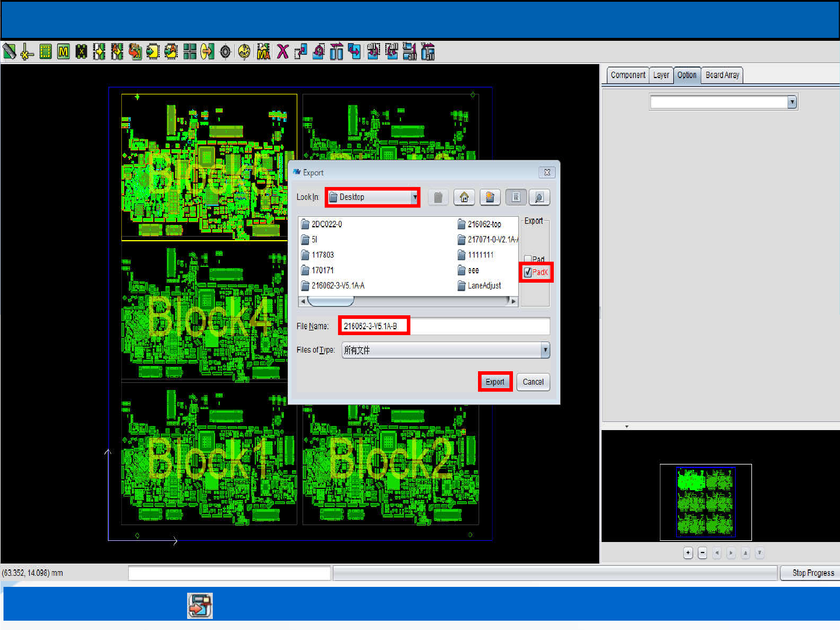
Task: Switch Export dialog to details view
Action: [x=539, y=198]
